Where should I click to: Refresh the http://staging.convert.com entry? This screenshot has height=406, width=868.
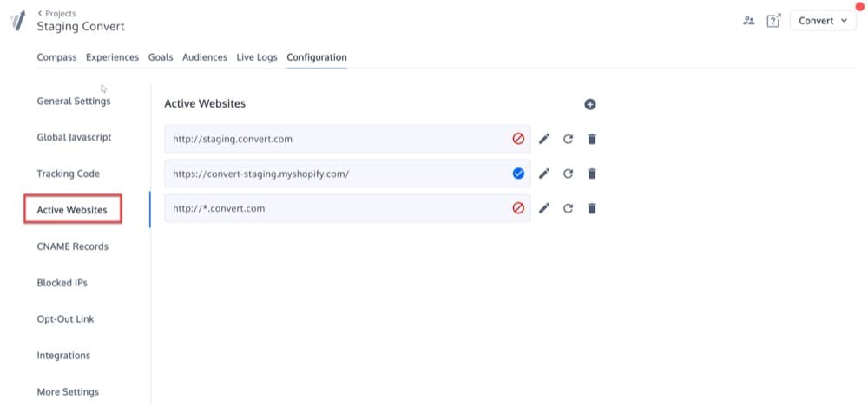coord(568,139)
